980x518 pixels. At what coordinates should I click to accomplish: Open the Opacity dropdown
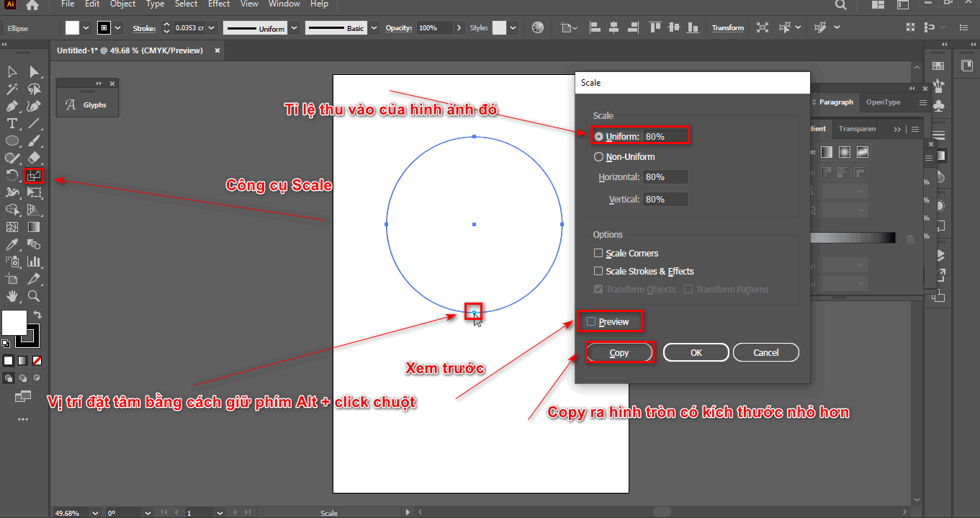point(459,29)
